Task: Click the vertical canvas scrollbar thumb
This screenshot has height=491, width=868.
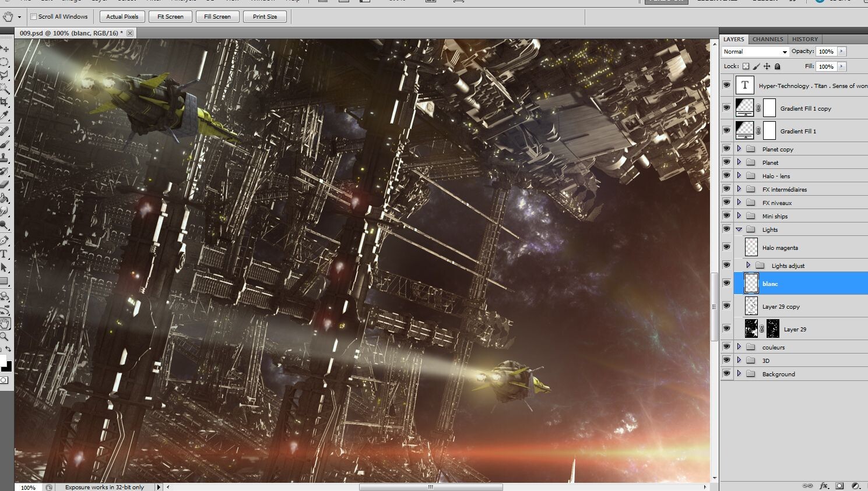Action: [x=714, y=307]
